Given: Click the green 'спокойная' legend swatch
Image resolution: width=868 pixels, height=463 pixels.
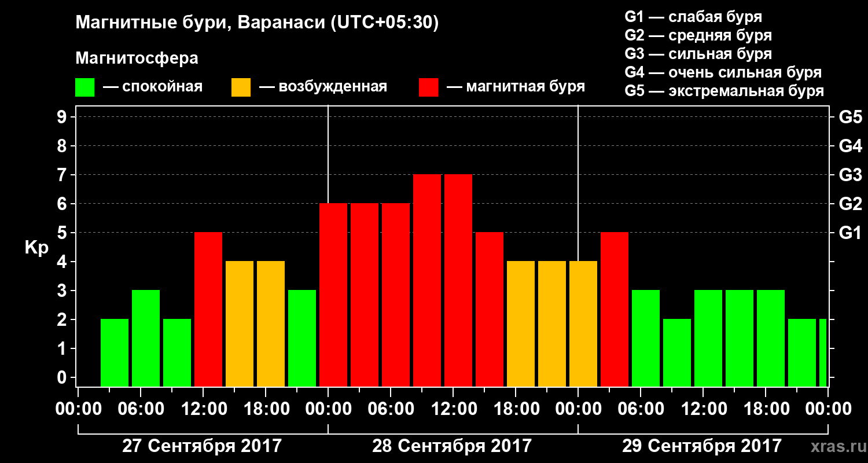Looking at the screenshot, I should pos(84,87).
